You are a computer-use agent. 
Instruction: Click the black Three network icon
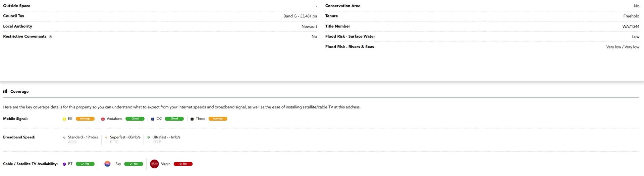coord(192,119)
